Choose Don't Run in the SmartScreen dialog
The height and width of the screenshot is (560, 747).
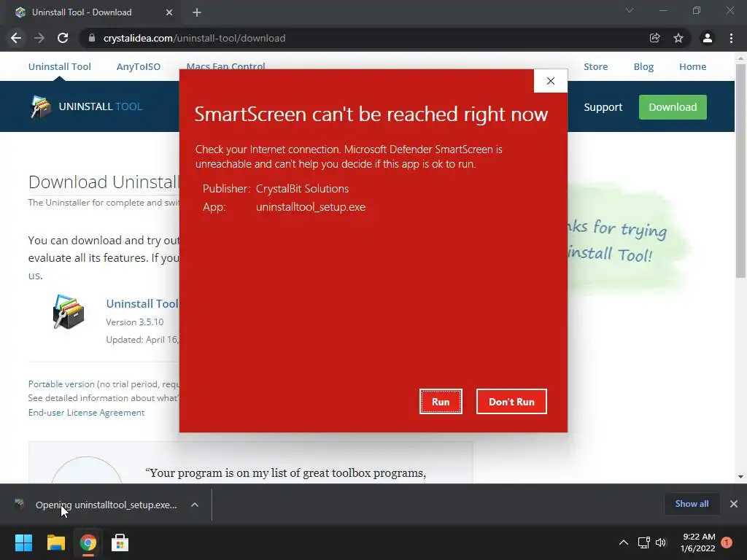(x=511, y=402)
